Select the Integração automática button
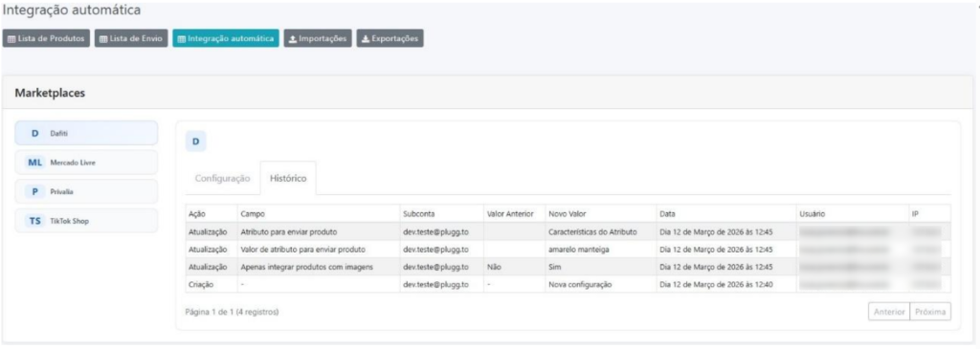The height and width of the screenshot is (349, 980). click(226, 38)
